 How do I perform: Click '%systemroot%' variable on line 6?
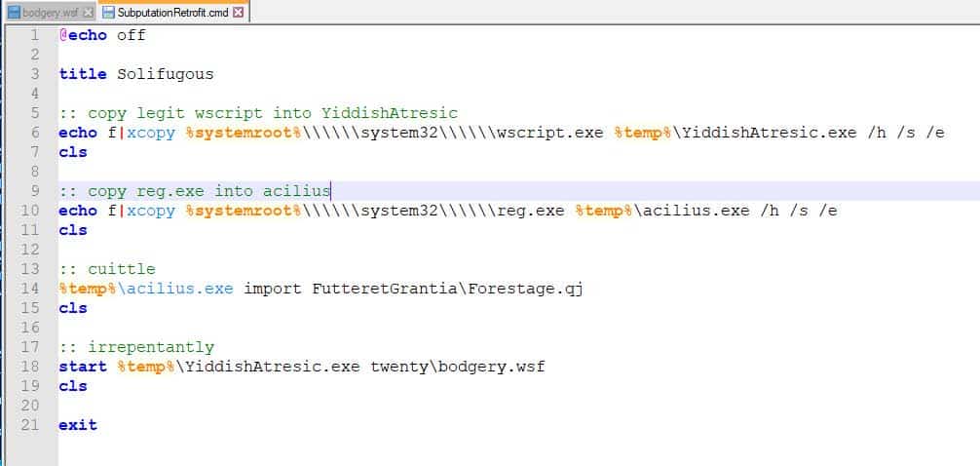coord(244,133)
